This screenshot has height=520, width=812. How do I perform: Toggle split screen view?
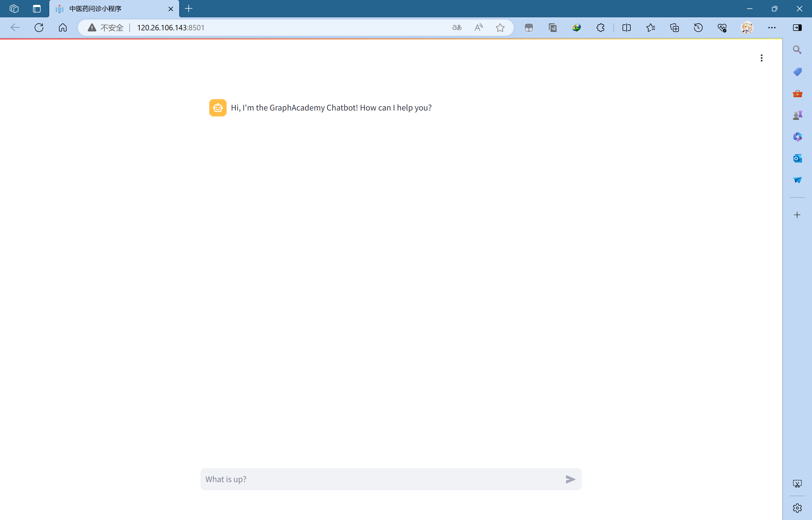[x=626, y=28]
